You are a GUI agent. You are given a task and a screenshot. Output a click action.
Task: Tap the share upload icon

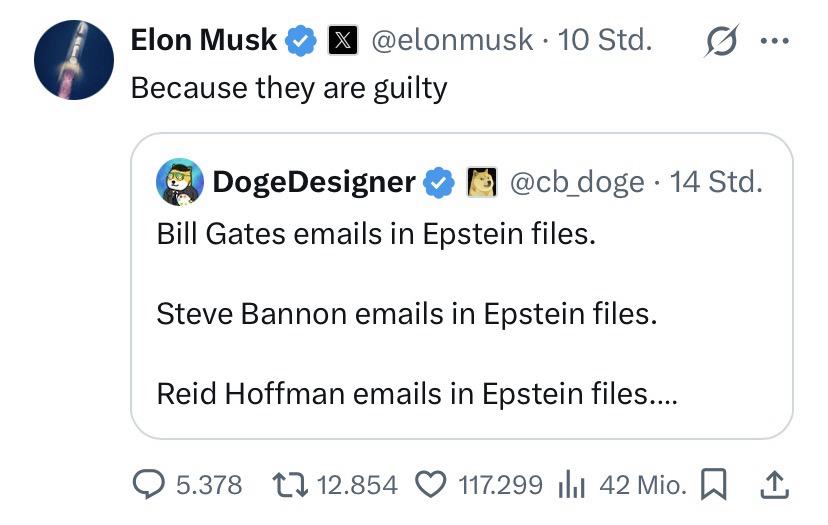pyautogui.click(x=775, y=485)
